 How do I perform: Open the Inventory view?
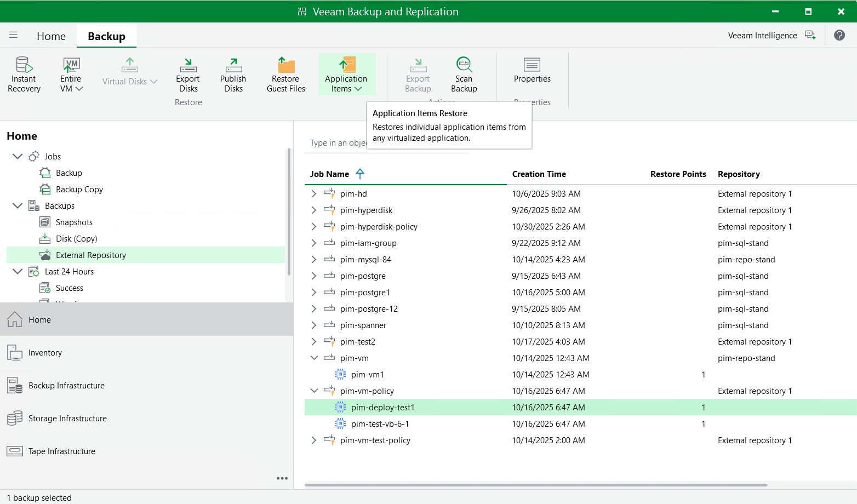point(146,352)
